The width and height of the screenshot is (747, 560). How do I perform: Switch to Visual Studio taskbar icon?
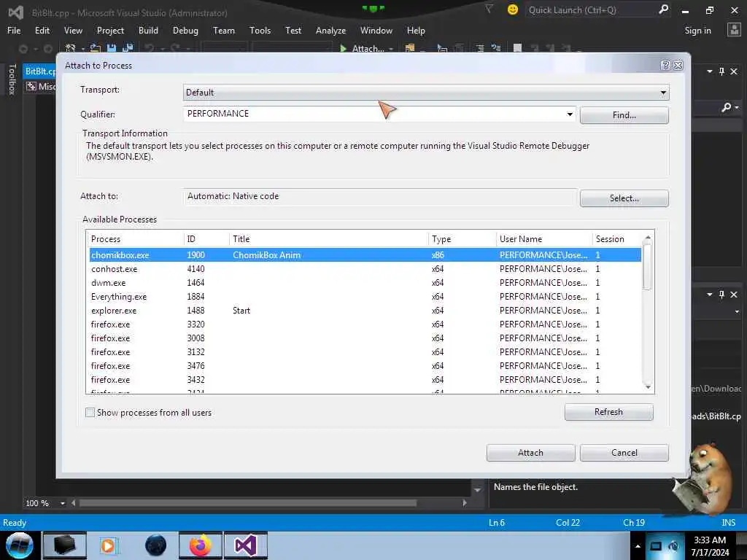[246, 545]
